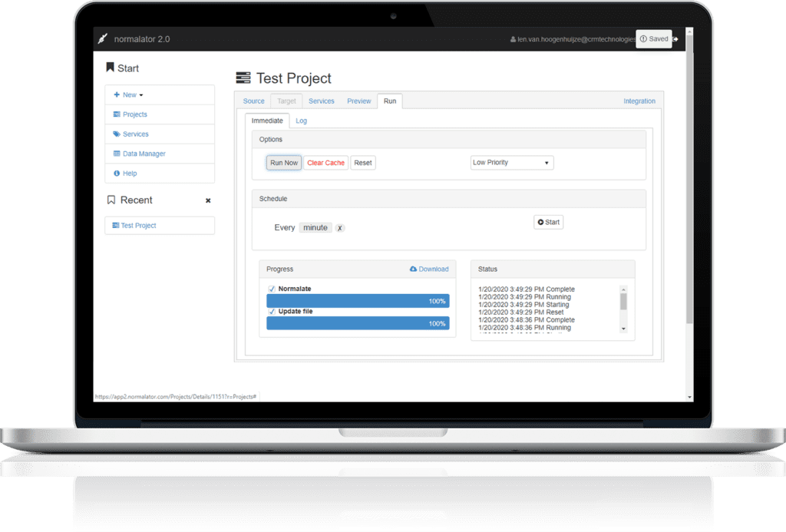
Task: Switch to the Log tab
Action: pyautogui.click(x=301, y=121)
